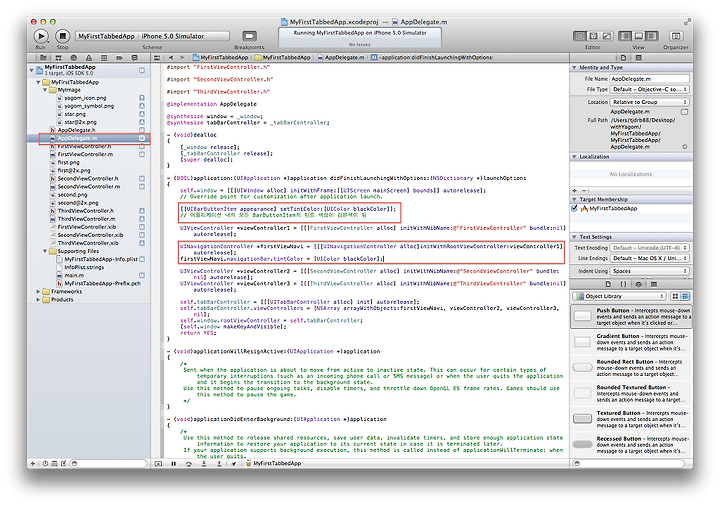Screen dimensions: 720x506
Task: Show the Issue navigator
Action: tap(89, 58)
